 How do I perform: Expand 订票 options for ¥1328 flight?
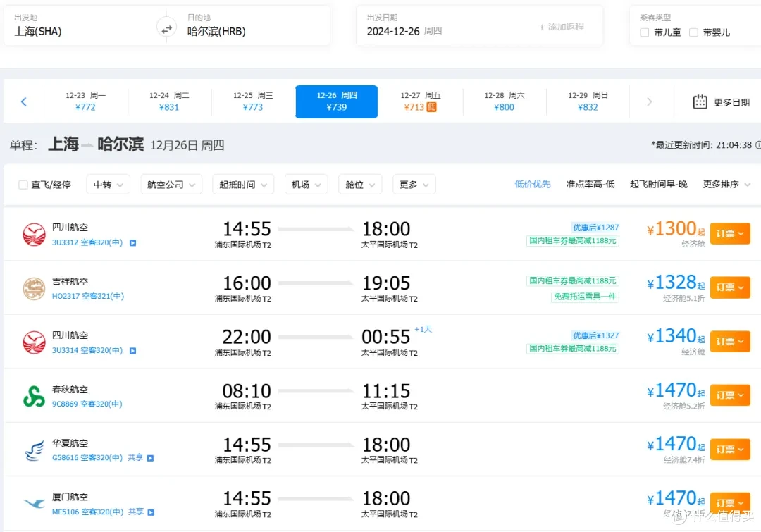pos(730,287)
